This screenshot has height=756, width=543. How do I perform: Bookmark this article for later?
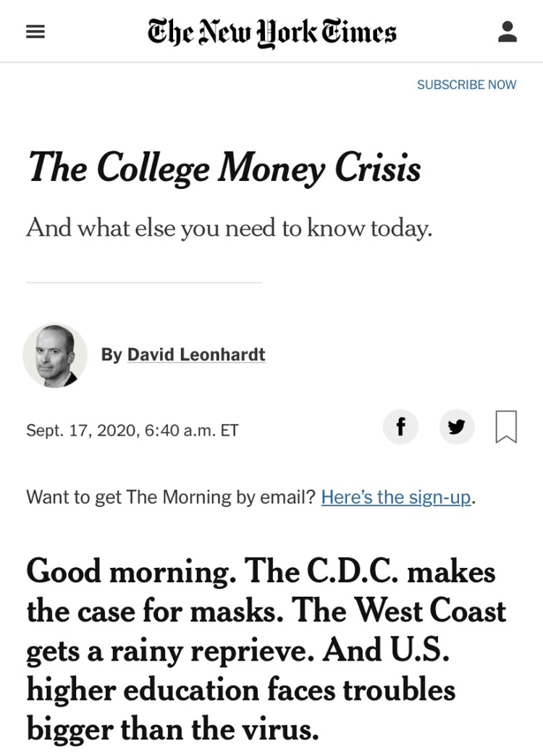(x=506, y=427)
